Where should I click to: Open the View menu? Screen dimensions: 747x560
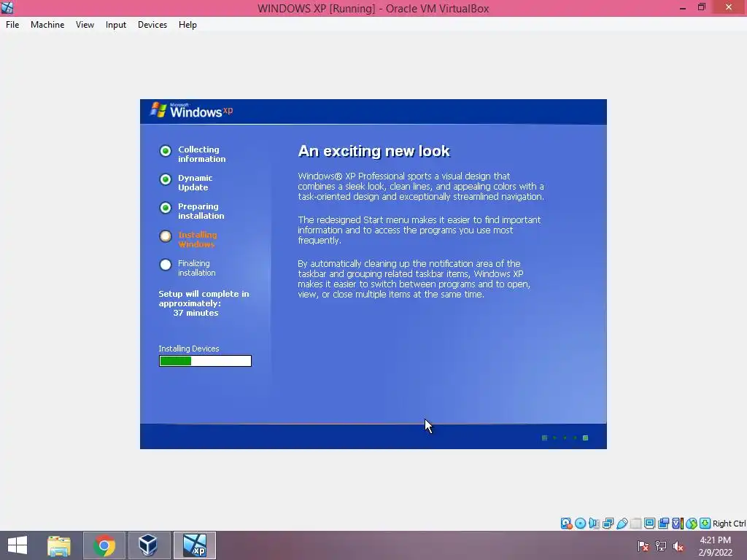[x=85, y=25]
